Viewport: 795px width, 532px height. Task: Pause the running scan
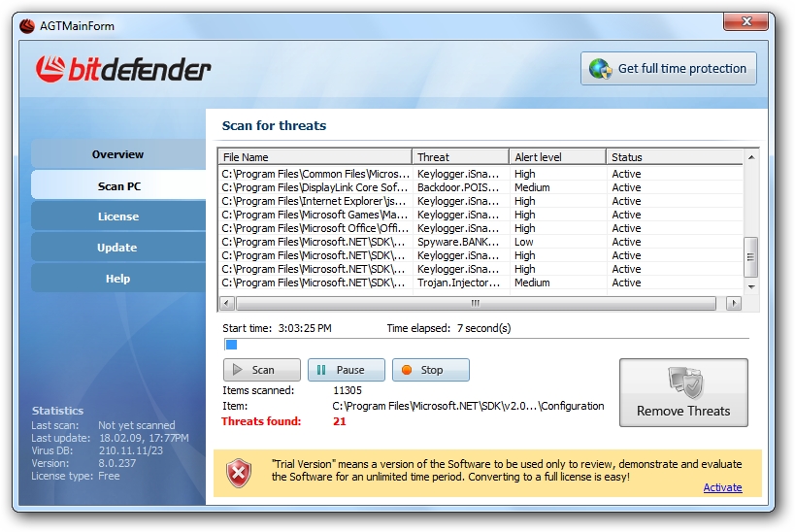[x=347, y=370]
